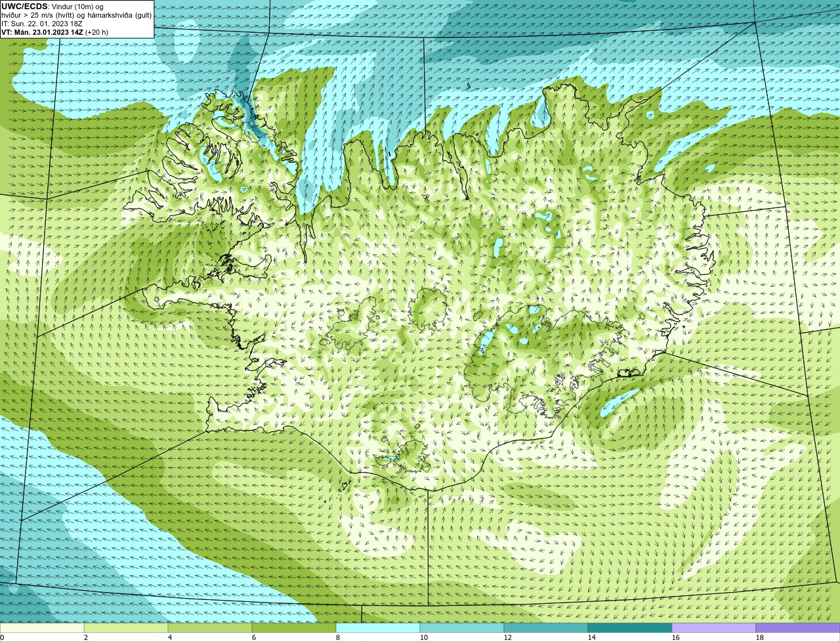Click the "Vindur (10m) og" label
The width and height of the screenshot is (840, 642).
[x=77, y=7]
